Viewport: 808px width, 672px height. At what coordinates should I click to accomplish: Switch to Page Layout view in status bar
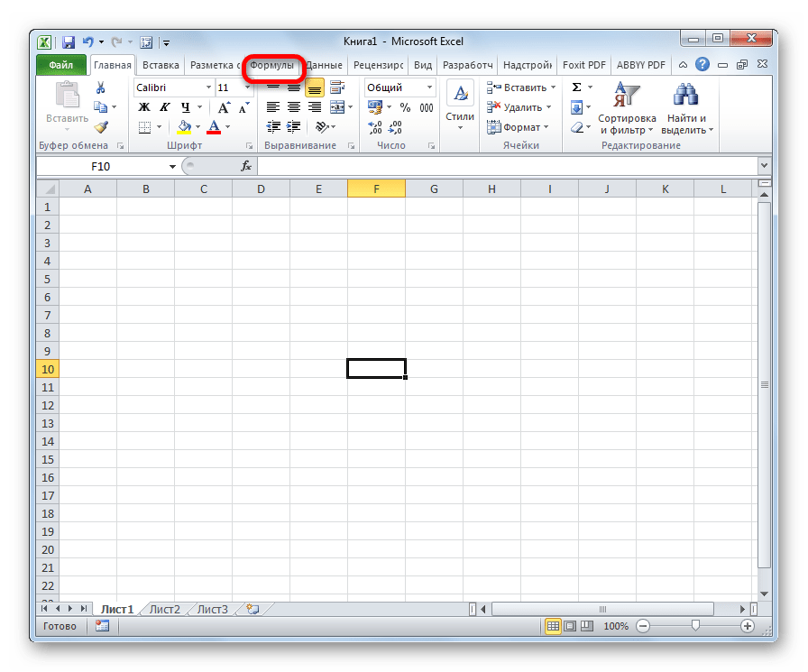[x=569, y=626]
